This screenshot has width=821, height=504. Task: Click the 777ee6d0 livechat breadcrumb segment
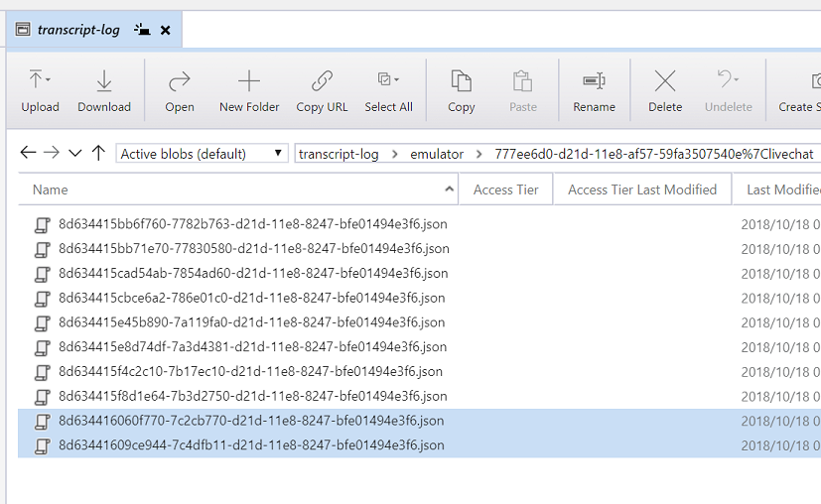tap(654, 154)
